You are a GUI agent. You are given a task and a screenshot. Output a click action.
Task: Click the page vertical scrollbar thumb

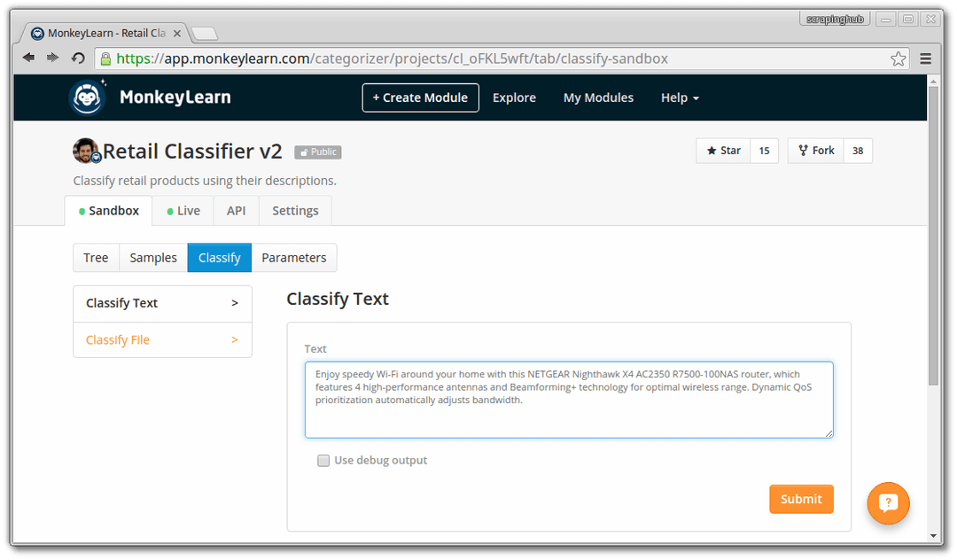[933, 236]
